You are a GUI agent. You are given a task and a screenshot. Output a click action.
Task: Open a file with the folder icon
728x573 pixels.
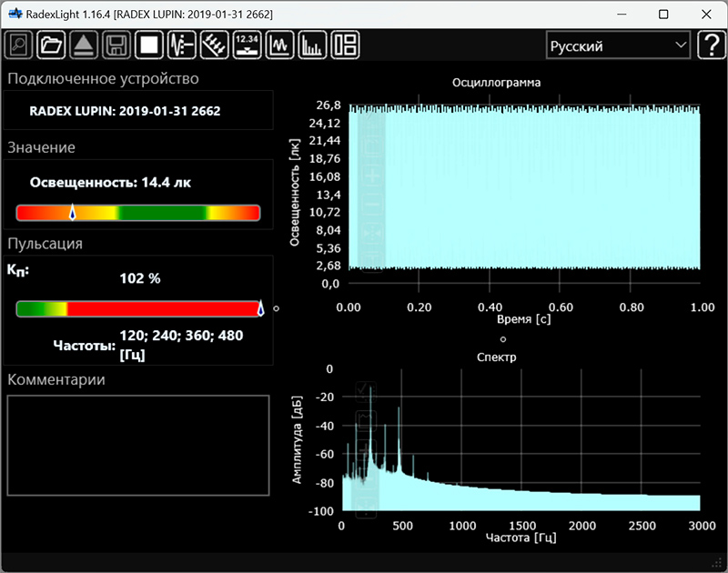click(x=51, y=45)
